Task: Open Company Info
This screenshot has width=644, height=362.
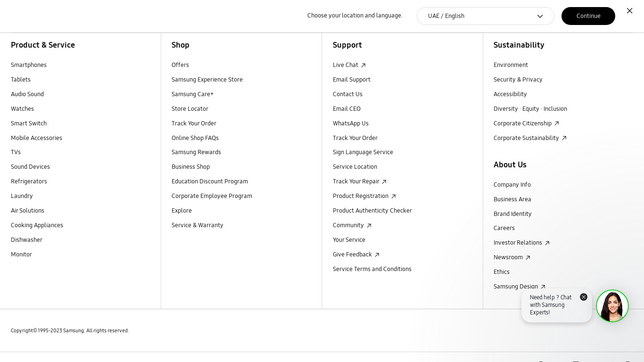Action: [512, 185]
